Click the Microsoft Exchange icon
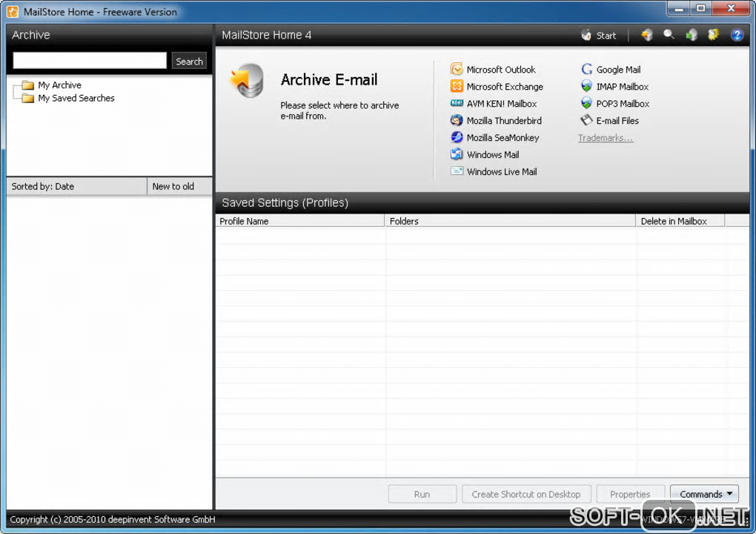Image resolution: width=756 pixels, height=534 pixels. (456, 86)
